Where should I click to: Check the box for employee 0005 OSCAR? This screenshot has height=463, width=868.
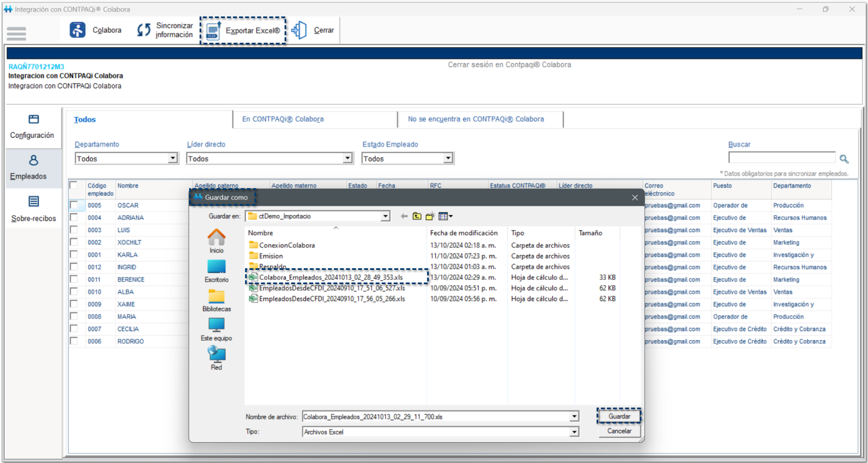[73, 205]
